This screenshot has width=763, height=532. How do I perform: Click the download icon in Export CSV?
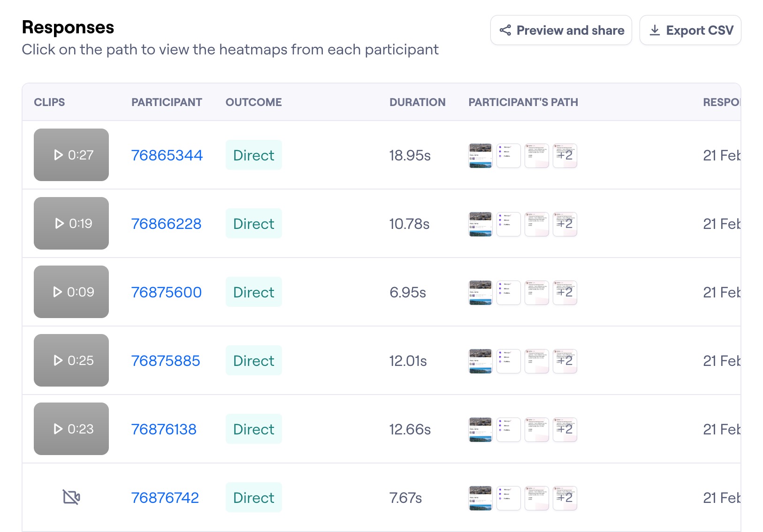655,30
